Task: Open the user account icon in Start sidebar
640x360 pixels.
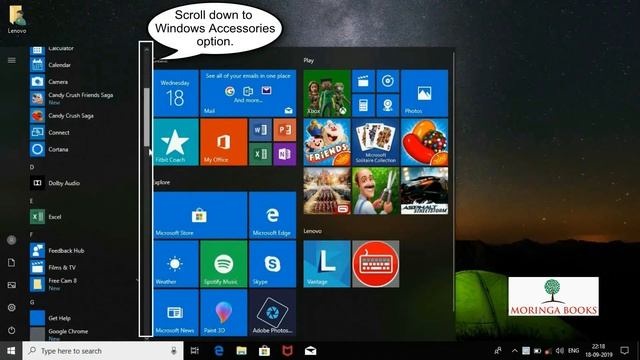Action: point(11,240)
